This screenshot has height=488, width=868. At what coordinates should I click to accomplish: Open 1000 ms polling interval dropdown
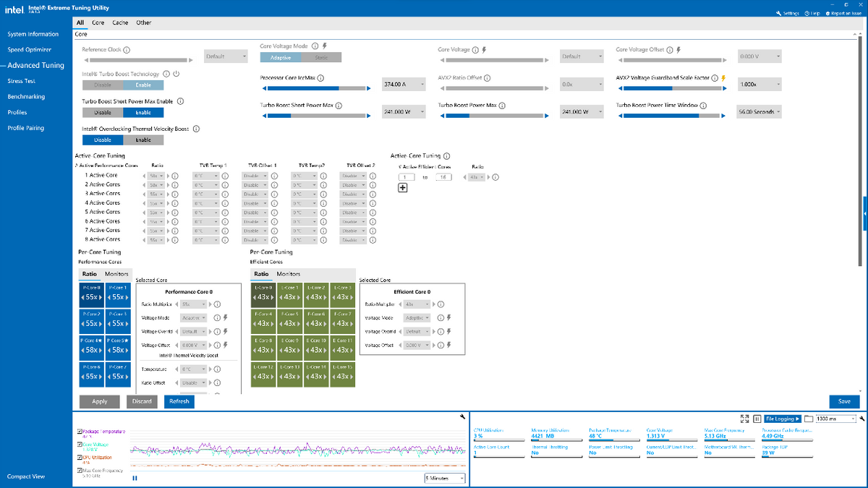[x=835, y=419]
